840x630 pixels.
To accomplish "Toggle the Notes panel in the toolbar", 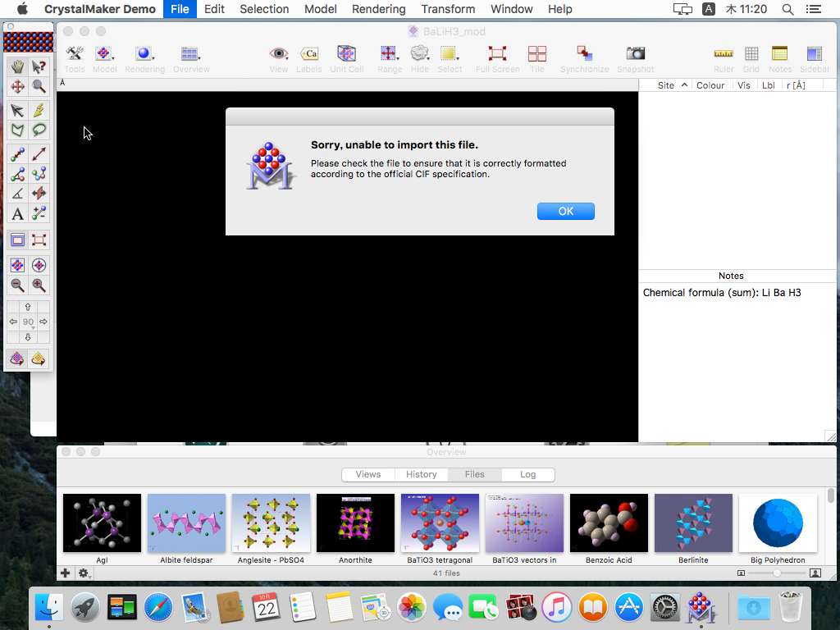I will (x=780, y=59).
